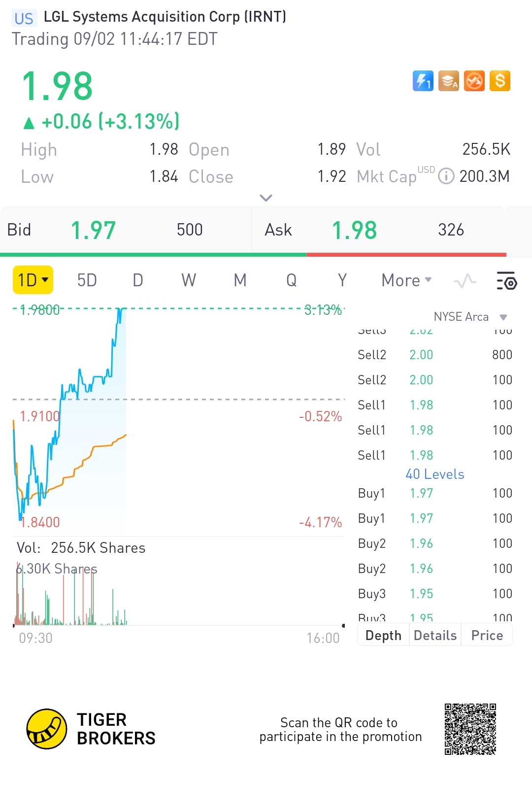The height and width of the screenshot is (811, 532).
Task: Tap the Bid price 1.97
Action: 94,230
